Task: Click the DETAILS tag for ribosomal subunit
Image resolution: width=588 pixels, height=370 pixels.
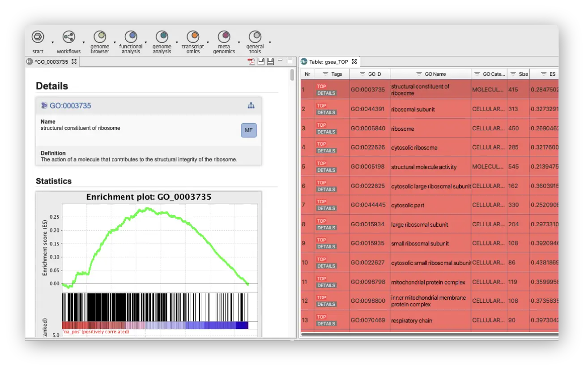Action: 326,113
